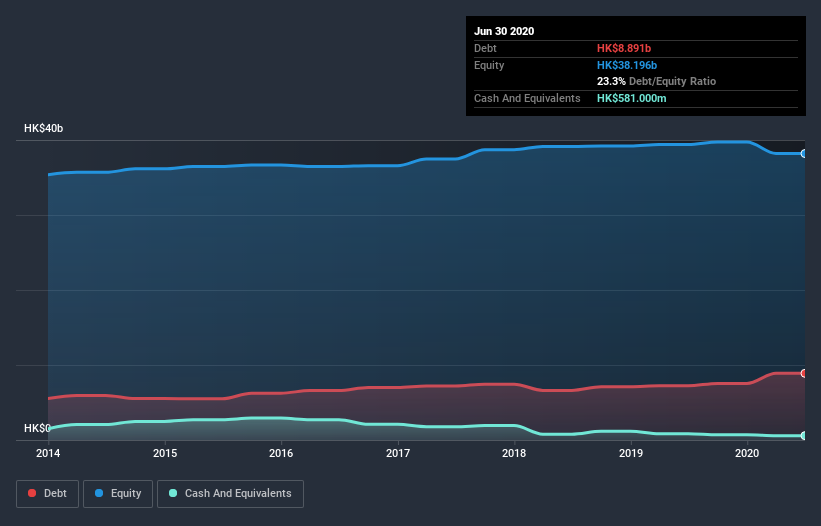Select the 2016 x-axis label

(281, 453)
